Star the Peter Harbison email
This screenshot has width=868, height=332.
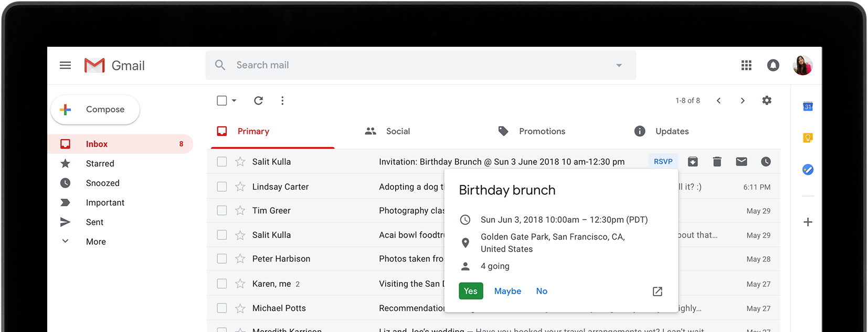click(240, 258)
